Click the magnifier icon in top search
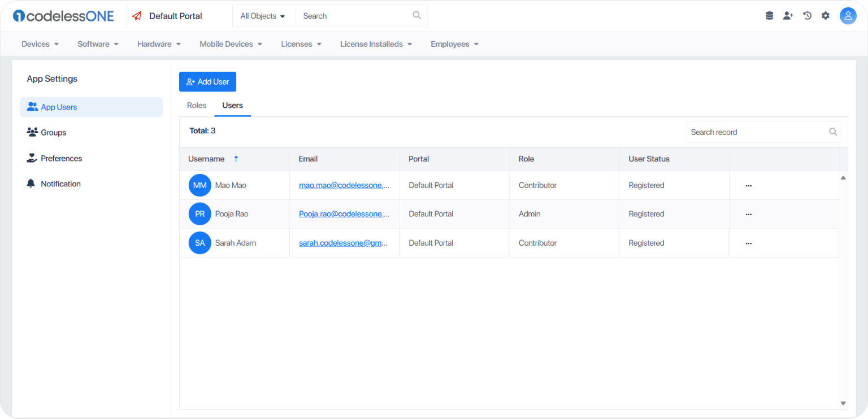The height and width of the screenshot is (419, 868). [x=417, y=15]
